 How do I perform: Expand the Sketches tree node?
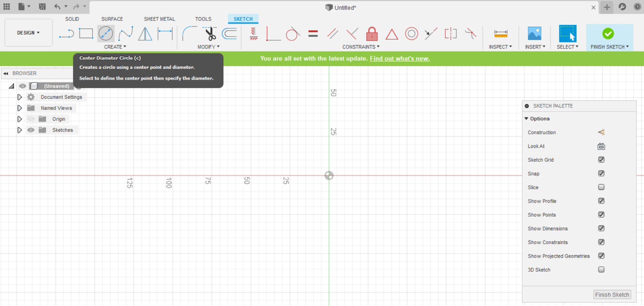19,130
